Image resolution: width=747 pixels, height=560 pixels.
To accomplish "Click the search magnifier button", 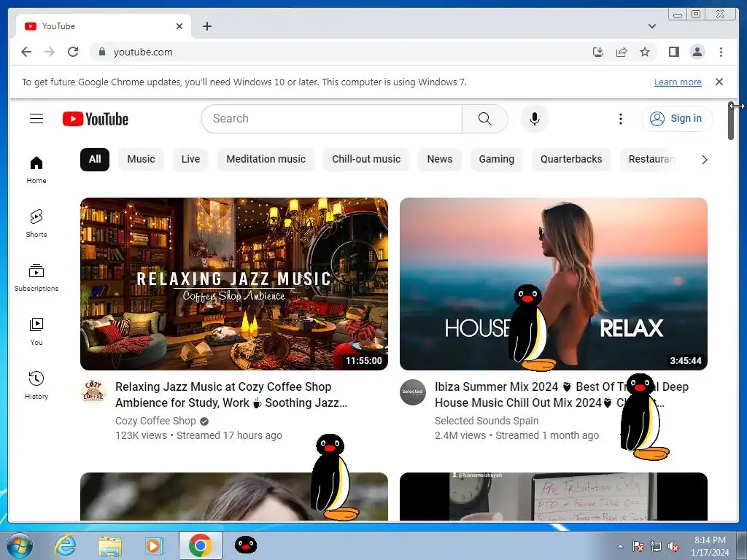I will tap(484, 119).
